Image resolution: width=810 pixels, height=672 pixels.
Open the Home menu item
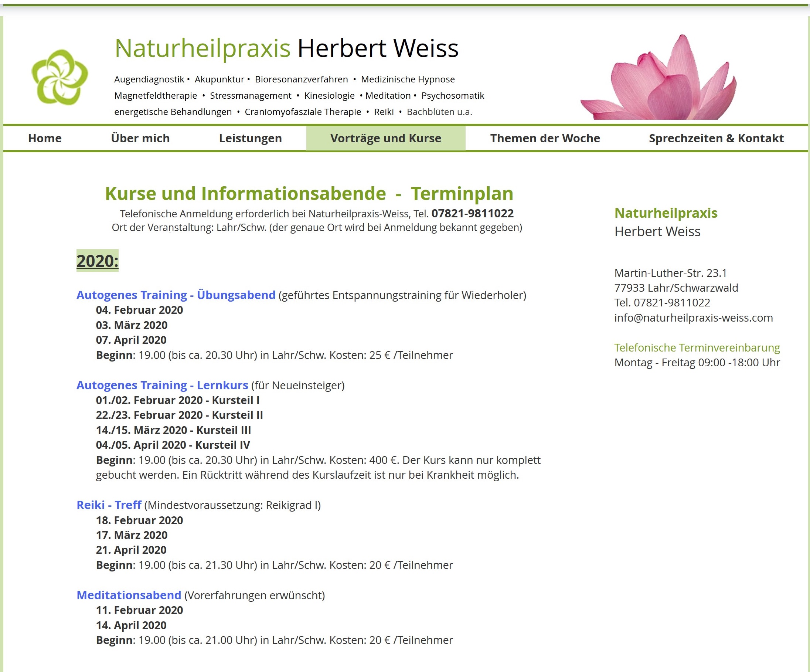45,138
